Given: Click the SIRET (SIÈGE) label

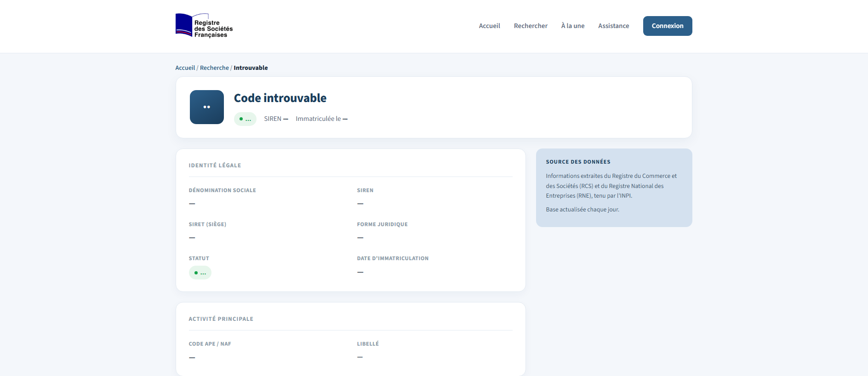Looking at the screenshot, I should pos(207,224).
